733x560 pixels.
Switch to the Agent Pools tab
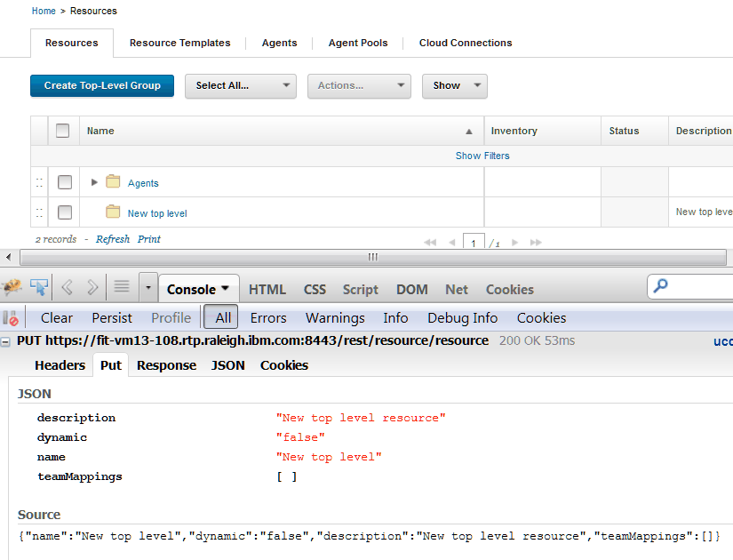coord(358,43)
